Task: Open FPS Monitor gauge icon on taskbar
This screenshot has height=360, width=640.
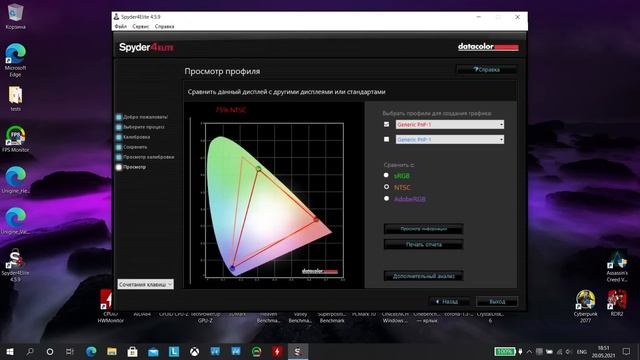Action: coord(256,351)
